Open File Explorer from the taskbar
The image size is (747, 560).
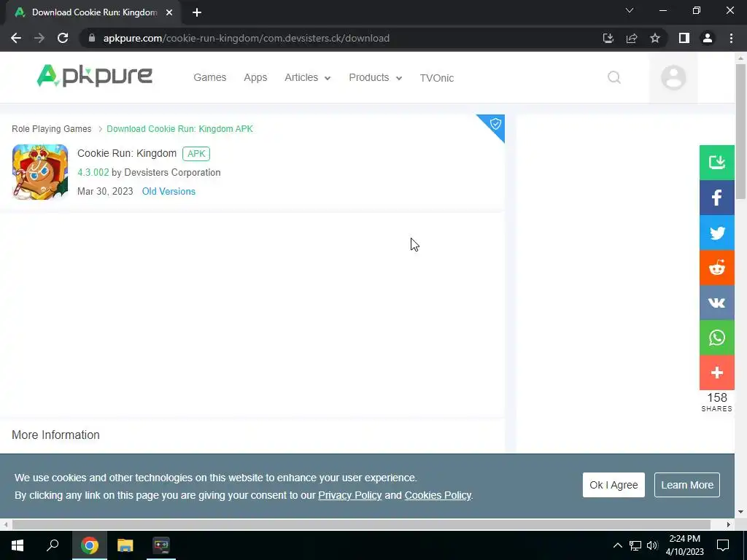pyautogui.click(x=125, y=545)
